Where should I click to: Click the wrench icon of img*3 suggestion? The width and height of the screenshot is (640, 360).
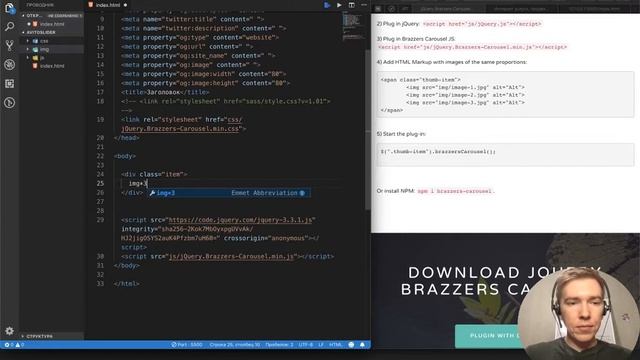pyautogui.click(x=152, y=193)
